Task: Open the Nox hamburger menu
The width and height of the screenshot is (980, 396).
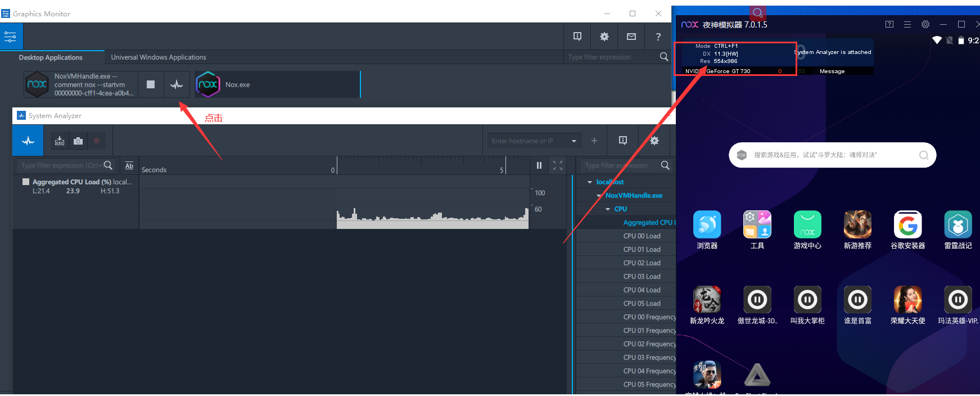Action: (x=907, y=24)
